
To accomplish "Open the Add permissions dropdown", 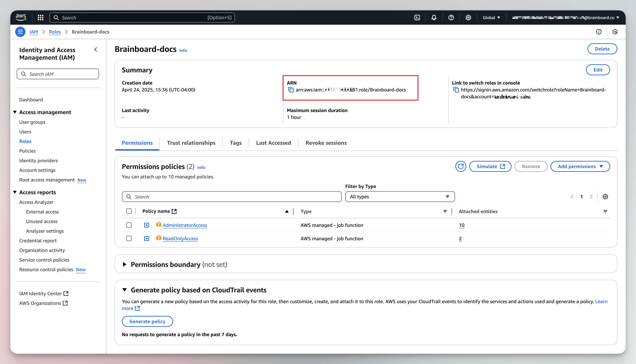I will [580, 167].
